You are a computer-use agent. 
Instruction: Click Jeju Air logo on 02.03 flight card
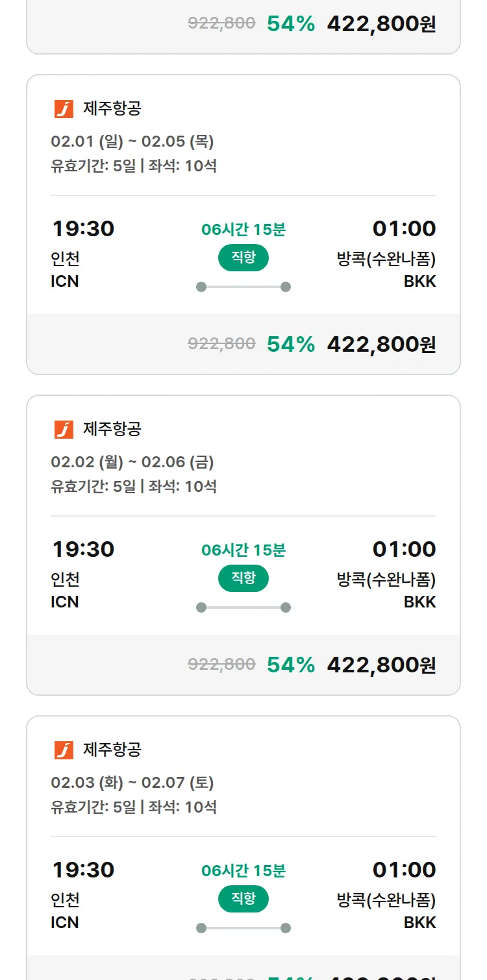(x=64, y=750)
